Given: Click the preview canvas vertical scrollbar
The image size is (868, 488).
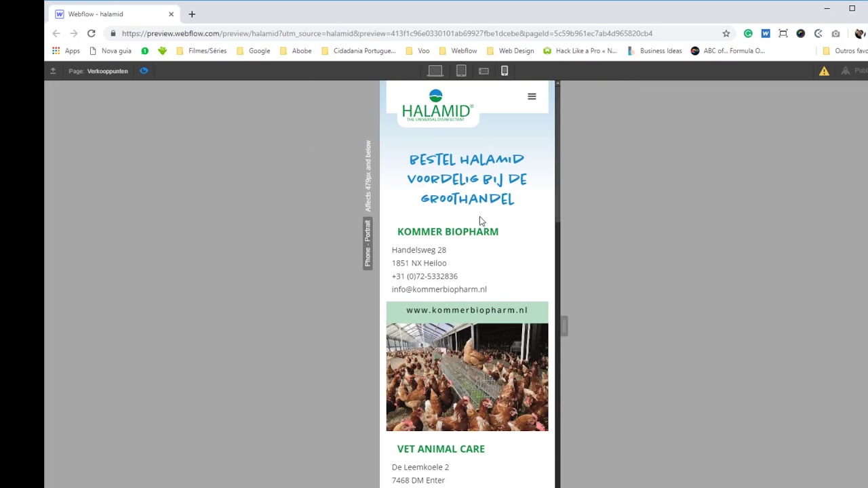Looking at the screenshot, I should pos(557,152).
